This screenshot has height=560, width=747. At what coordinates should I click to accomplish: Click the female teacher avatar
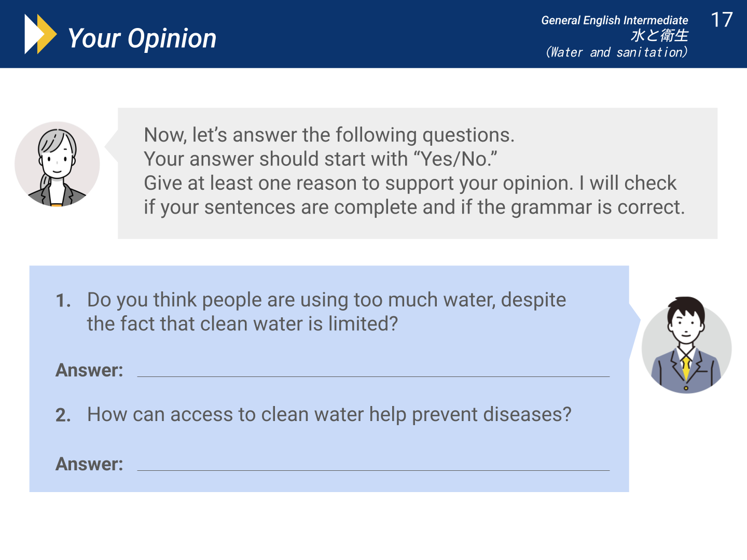pos(57,164)
